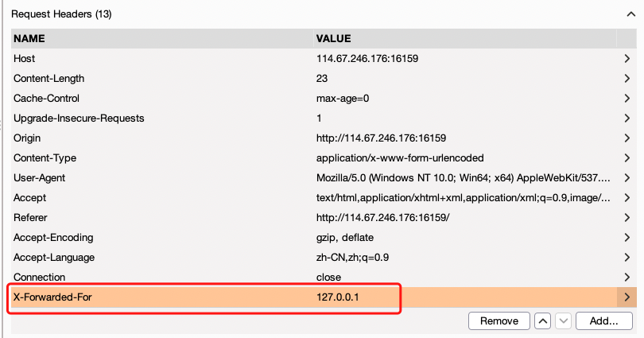Select the Content-Type header name

click(45, 157)
